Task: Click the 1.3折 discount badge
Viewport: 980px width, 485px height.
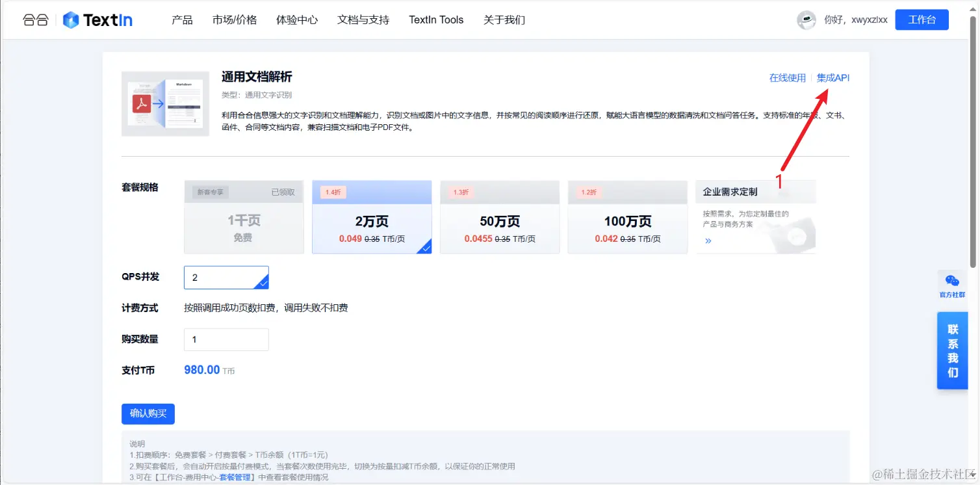Action: pyautogui.click(x=461, y=192)
